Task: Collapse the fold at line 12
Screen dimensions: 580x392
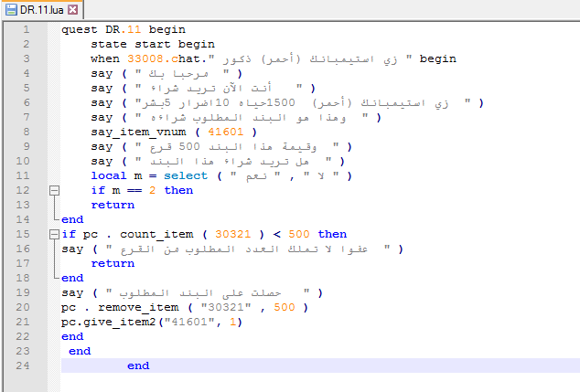Action: click(54, 190)
